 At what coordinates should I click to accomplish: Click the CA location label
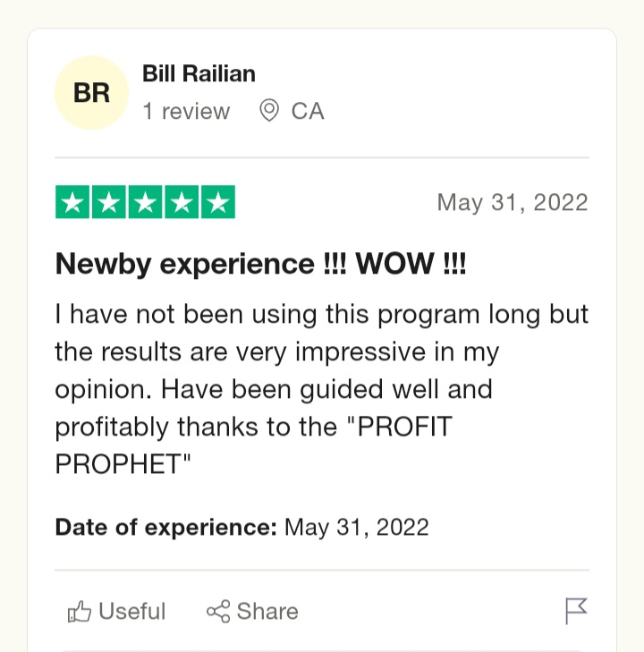pos(308,112)
